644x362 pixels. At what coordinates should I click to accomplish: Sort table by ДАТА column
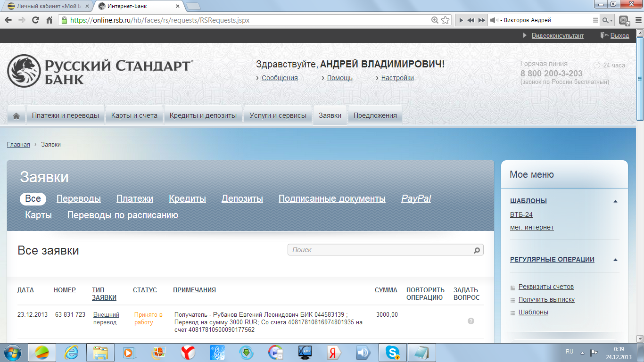25,290
